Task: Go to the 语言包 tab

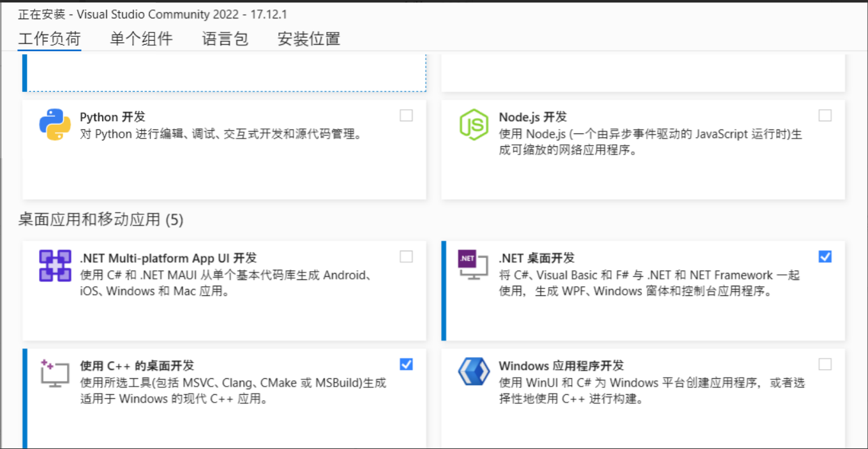Action: pos(225,39)
